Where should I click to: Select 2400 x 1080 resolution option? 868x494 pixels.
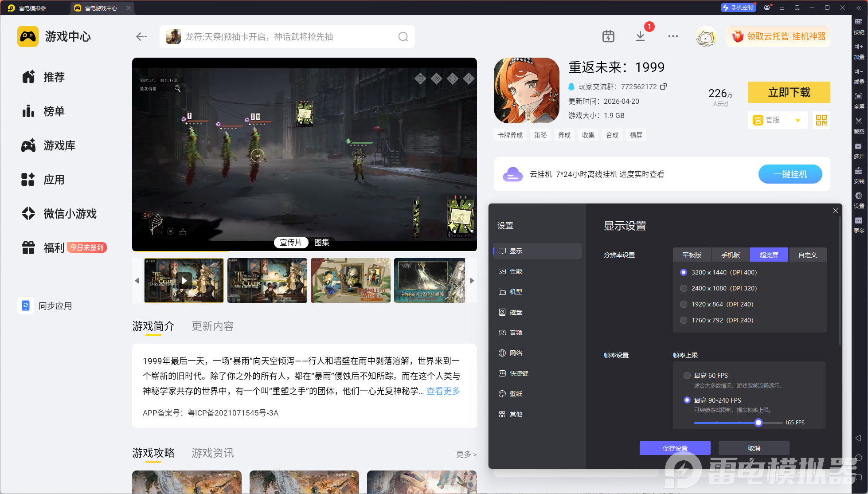click(x=684, y=288)
